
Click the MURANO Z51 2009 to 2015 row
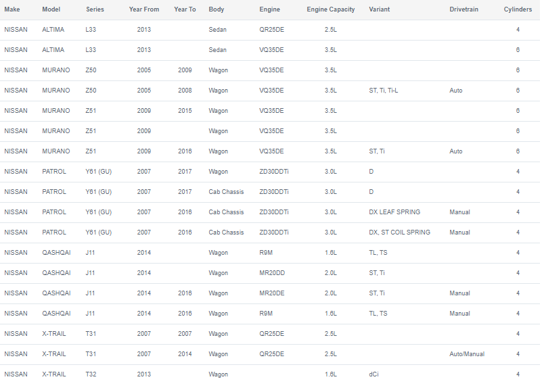coord(270,111)
